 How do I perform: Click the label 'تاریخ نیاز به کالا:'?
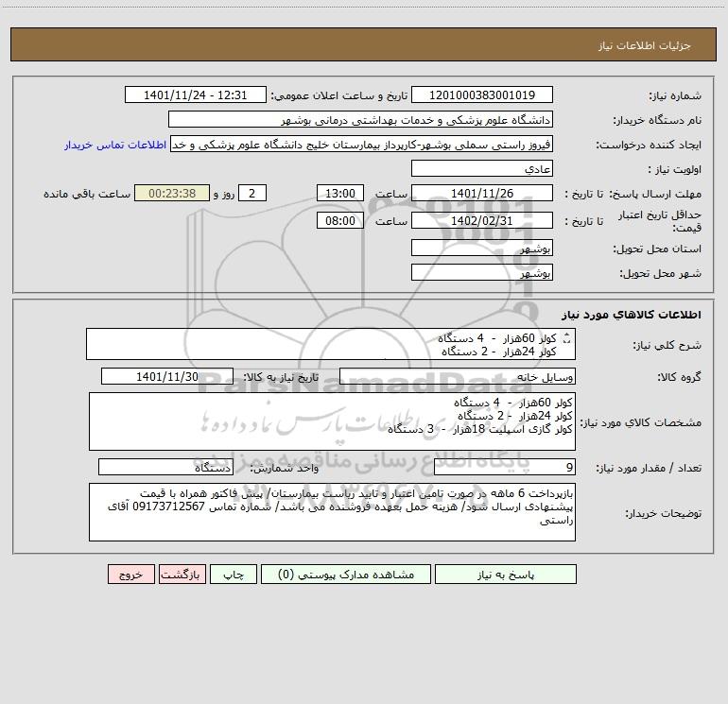[x=282, y=378]
